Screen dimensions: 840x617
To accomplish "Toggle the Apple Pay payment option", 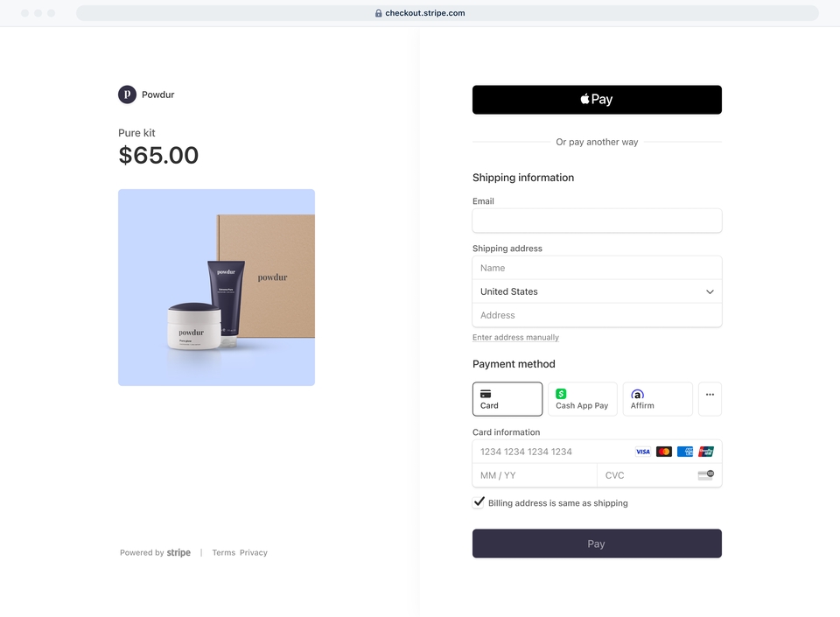I will click(x=597, y=99).
